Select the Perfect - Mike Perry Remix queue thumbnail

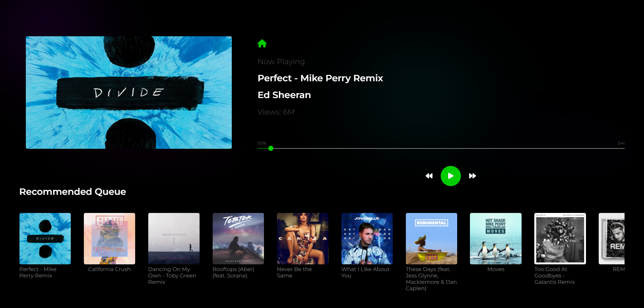tap(45, 238)
